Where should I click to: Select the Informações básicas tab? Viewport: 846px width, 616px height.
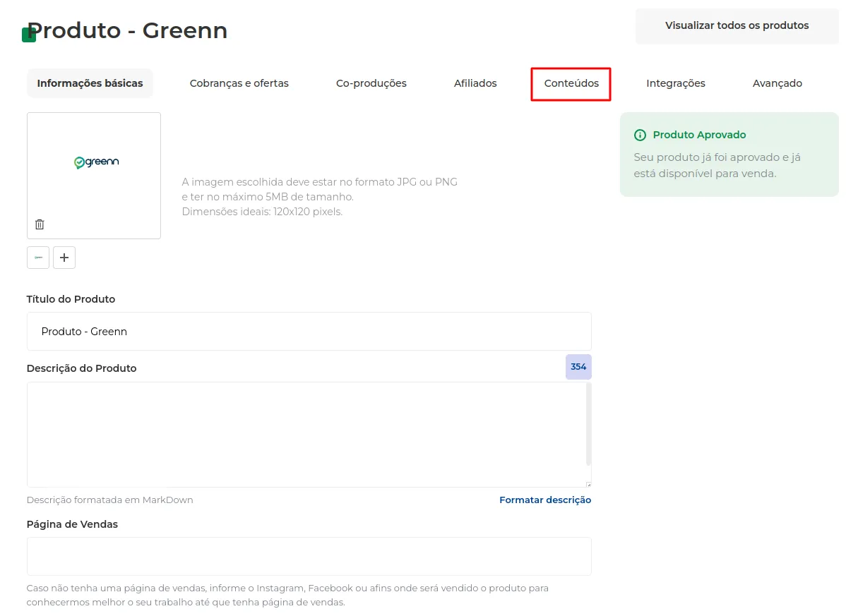tap(90, 83)
